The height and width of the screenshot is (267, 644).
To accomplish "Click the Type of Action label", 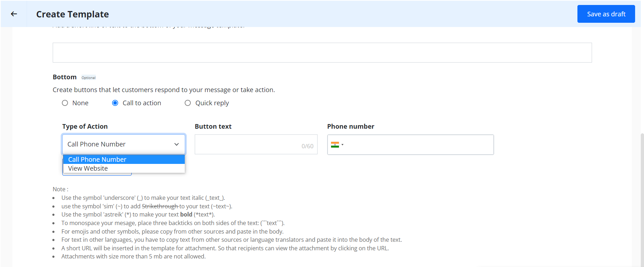I will tap(85, 127).
